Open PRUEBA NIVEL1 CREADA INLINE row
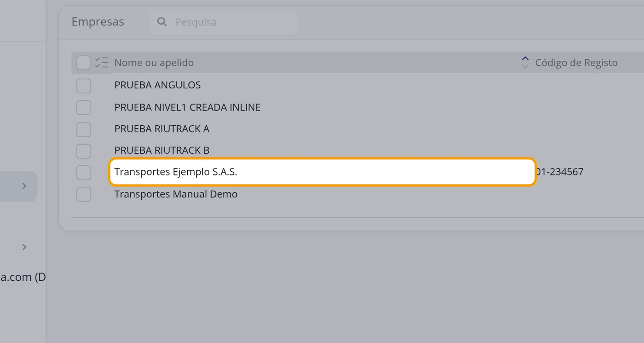Image resolution: width=644 pixels, height=343 pixels. point(188,107)
